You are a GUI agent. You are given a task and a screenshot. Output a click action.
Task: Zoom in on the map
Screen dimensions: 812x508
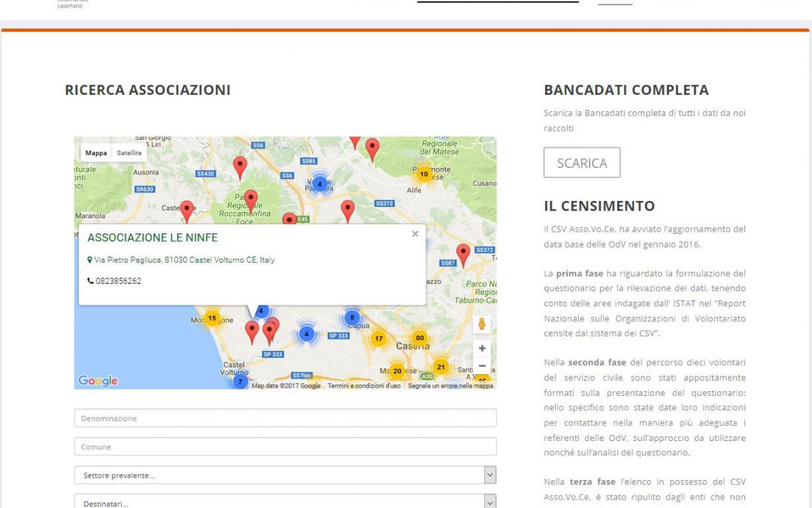tap(482, 348)
